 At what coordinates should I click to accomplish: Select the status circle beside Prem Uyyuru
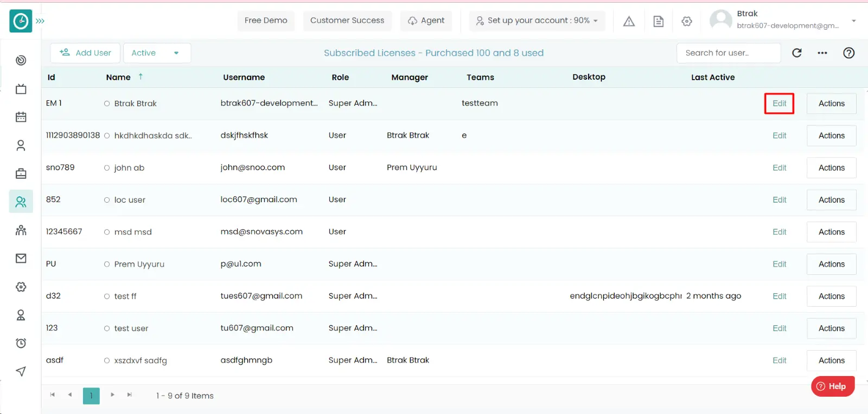click(x=107, y=264)
